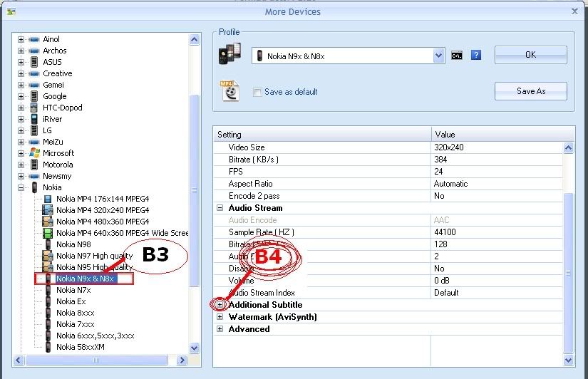Click settings list scroll up arrow
588x379 pixels.
pos(568,147)
